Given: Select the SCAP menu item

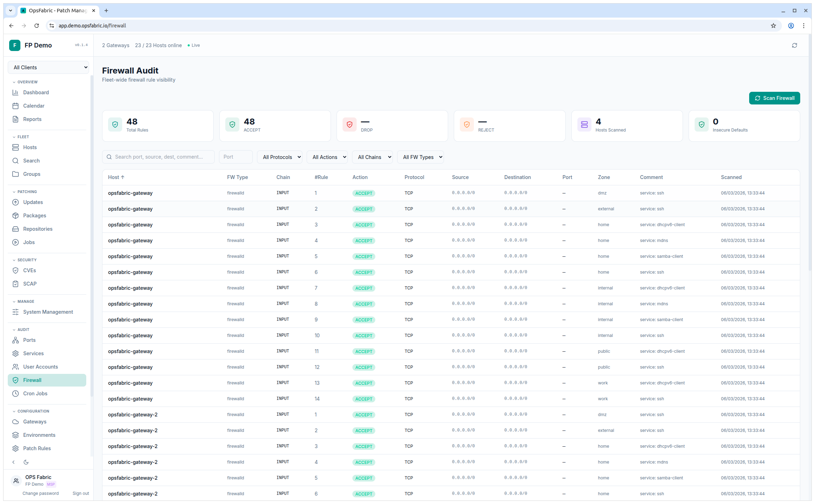Looking at the screenshot, I should tap(30, 283).
